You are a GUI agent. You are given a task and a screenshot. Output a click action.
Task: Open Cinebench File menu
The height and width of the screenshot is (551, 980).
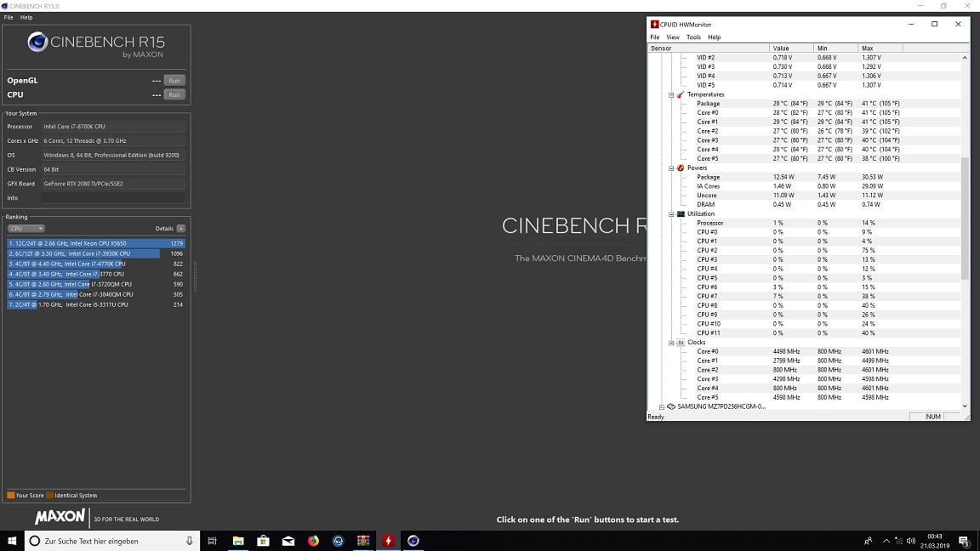click(x=9, y=18)
